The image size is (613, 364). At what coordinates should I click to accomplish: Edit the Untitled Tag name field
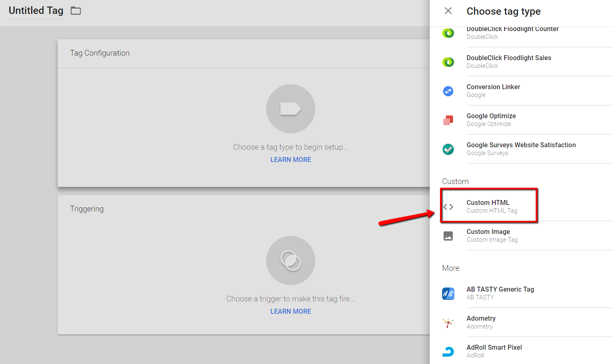[x=36, y=11]
